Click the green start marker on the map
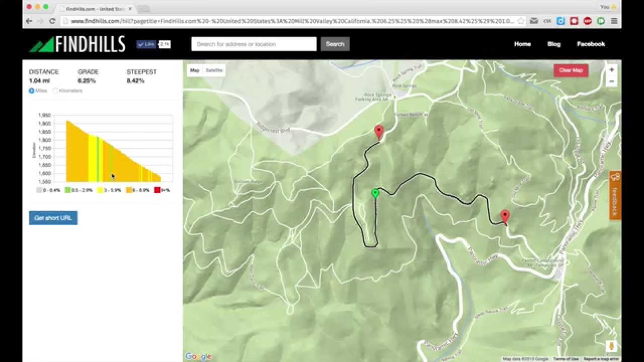 click(375, 194)
